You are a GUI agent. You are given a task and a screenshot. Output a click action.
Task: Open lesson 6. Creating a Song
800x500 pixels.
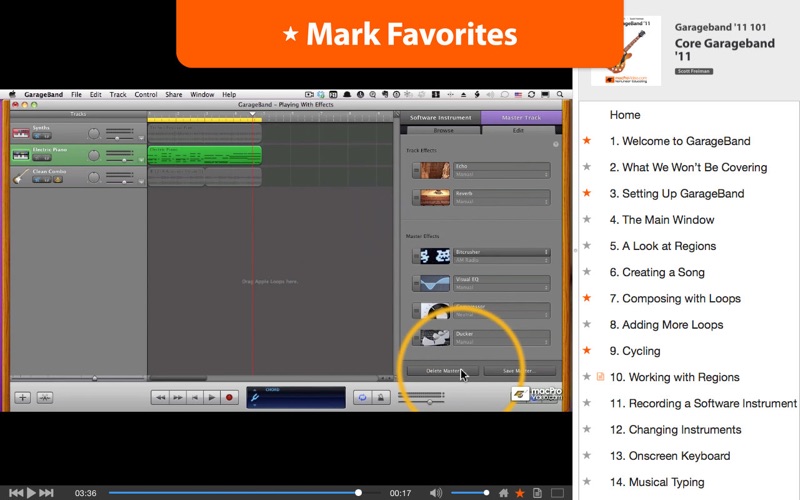(657, 272)
